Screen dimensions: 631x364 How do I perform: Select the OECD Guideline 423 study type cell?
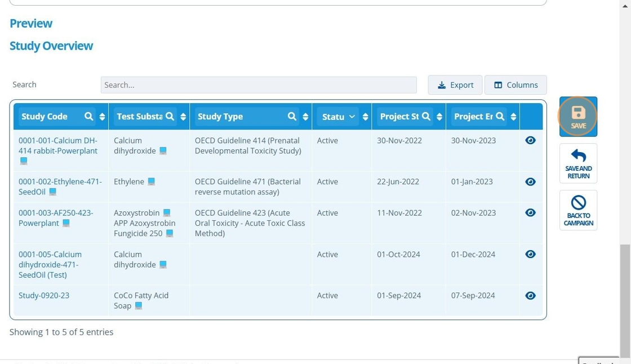251,223
